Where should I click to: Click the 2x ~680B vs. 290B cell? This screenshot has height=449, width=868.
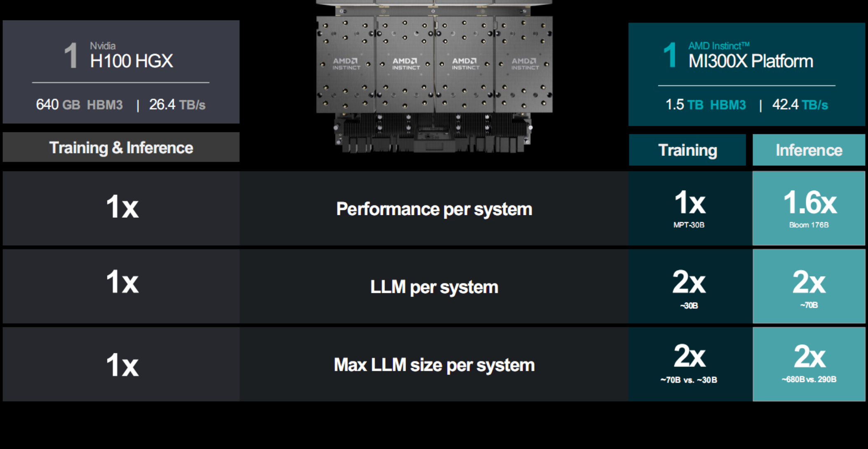[809, 364]
